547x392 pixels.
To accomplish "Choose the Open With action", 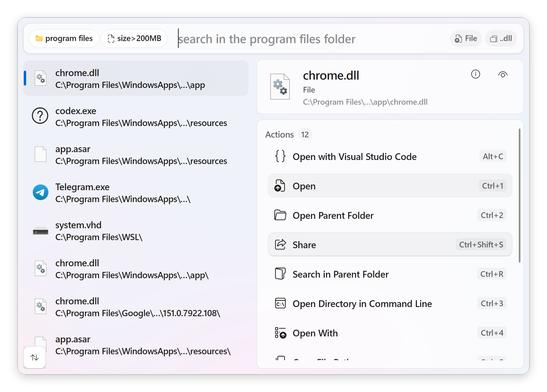I will (390, 333).
